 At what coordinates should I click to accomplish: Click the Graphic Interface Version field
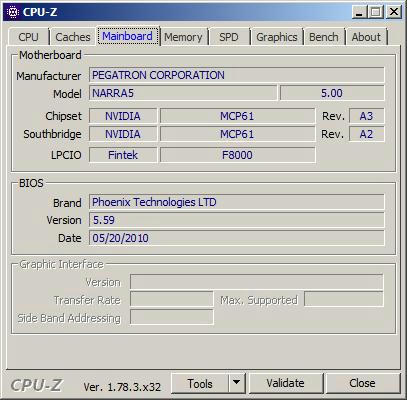(257, 282)
